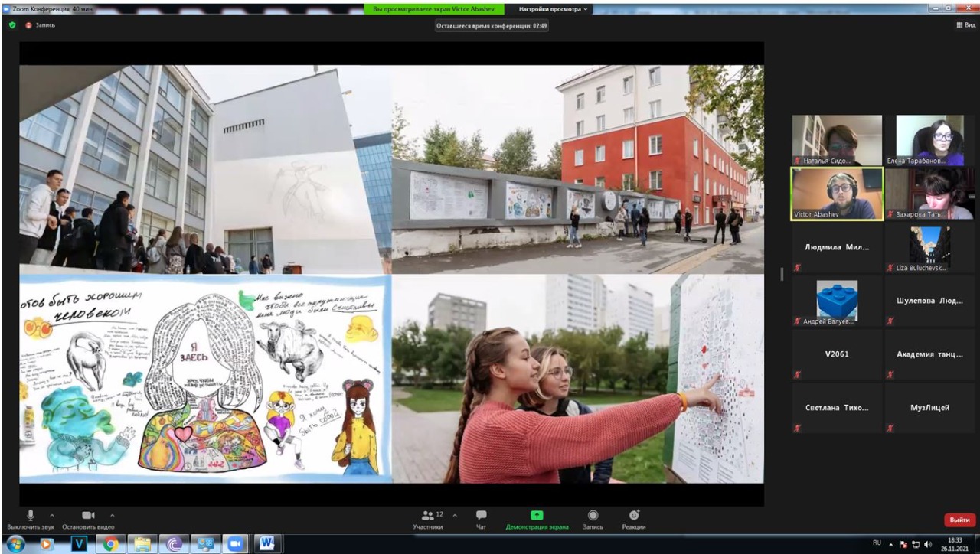This screenshot has width=980, height=554.
Task: Toggle recording with the Запись toolbar button
Action: pos(593,518)
